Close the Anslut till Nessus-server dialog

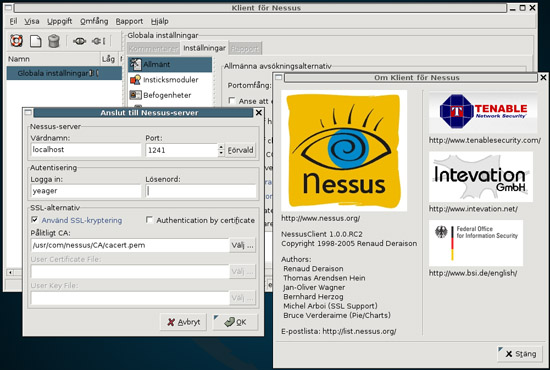(259, 113)
